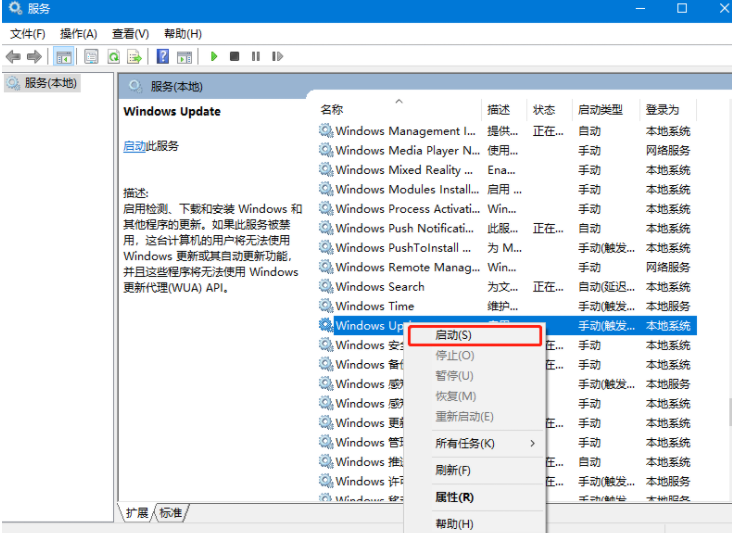The width and height of the screenshot is (732, 533).
Task: Open 所有任务(K) submenu in context menu
Action: tap(475, 443)
